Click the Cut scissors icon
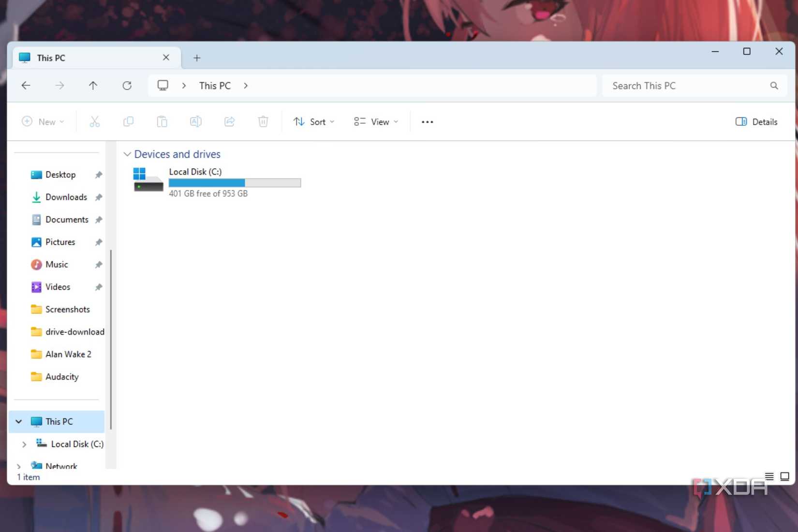Viewport: 798px width, 532px height. [95, 121]
